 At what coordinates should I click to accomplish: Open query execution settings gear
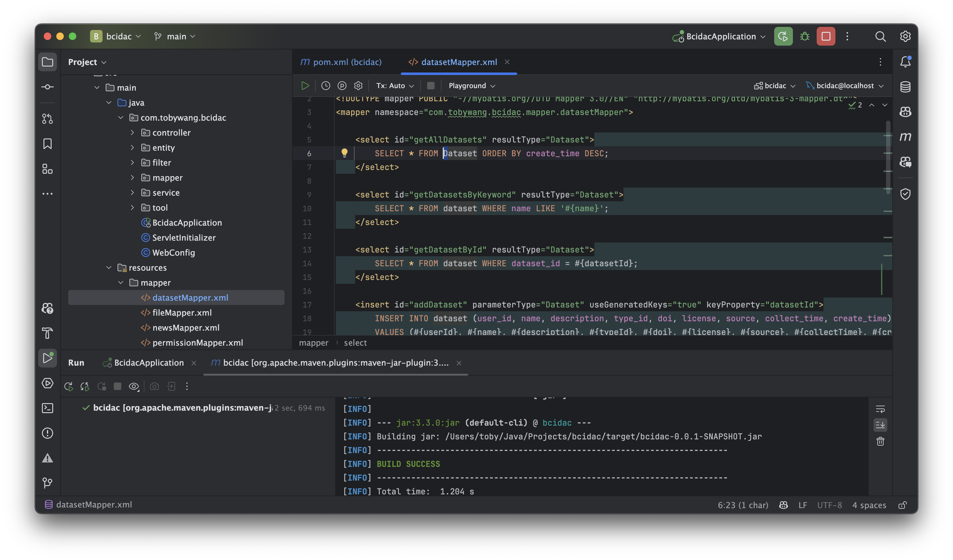tap(358, 86)
